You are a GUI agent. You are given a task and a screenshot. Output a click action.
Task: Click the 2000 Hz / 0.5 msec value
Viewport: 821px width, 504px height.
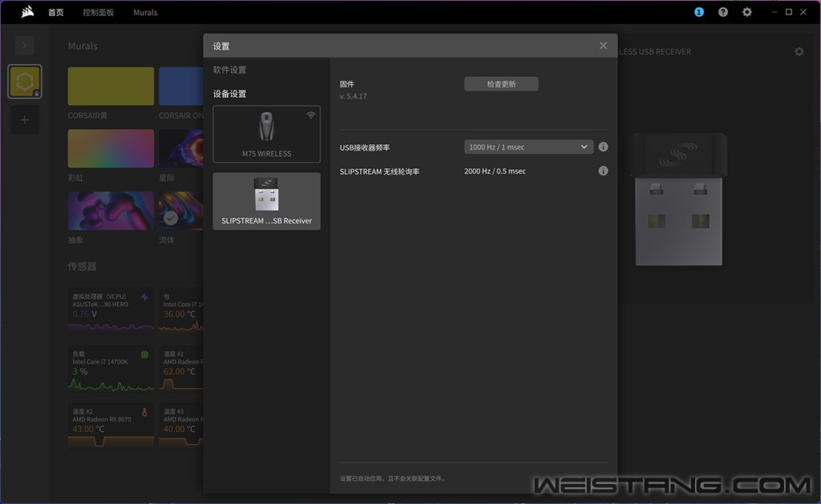(x=495, y=171)
